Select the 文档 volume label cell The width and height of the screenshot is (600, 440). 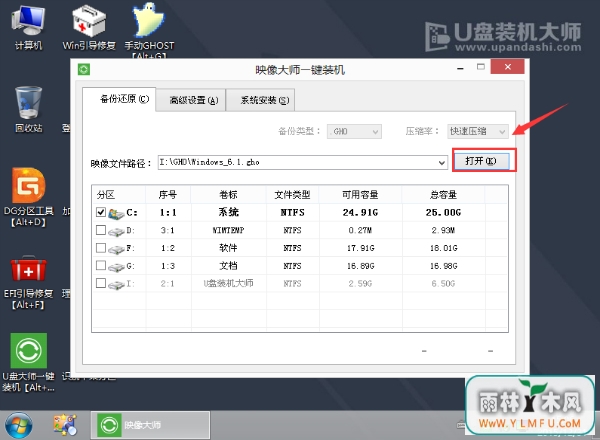228,266
